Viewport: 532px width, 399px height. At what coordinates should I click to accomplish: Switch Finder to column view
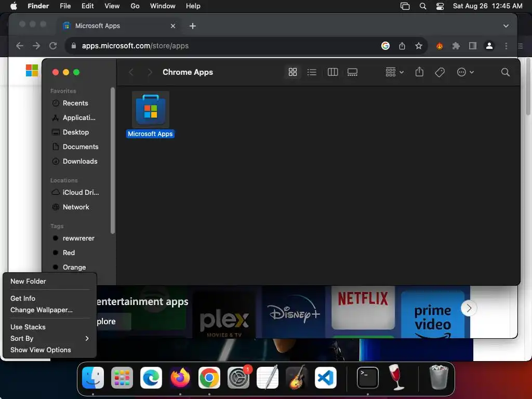click(332, 72)
